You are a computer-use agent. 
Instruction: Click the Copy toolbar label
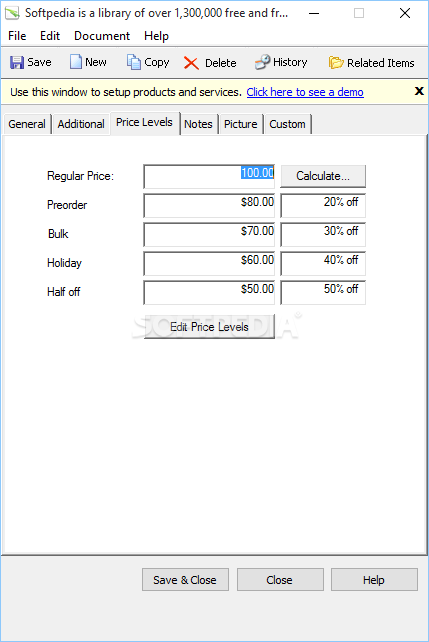pyautogui.click(x=157, y=63)
